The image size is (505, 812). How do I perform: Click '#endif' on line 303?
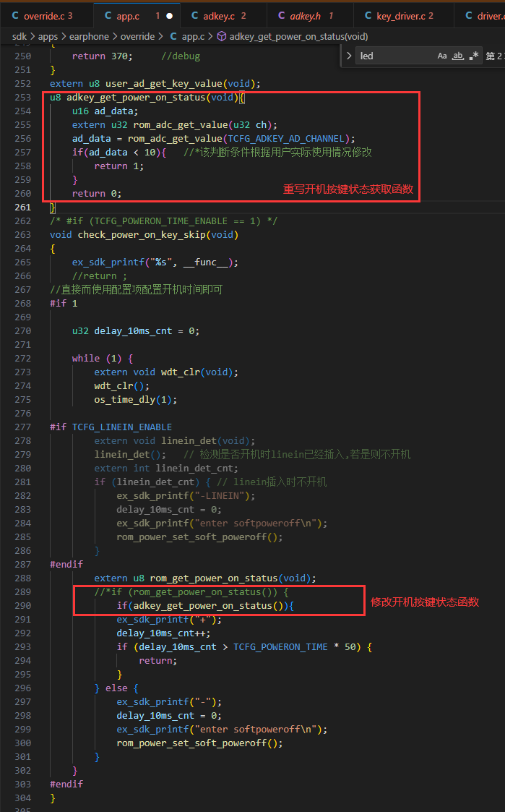pyautogui.click(x=66, y=785)
